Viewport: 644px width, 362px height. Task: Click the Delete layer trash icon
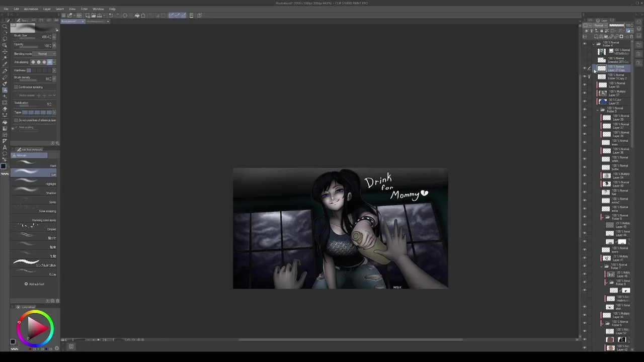[x=631, y=36]
